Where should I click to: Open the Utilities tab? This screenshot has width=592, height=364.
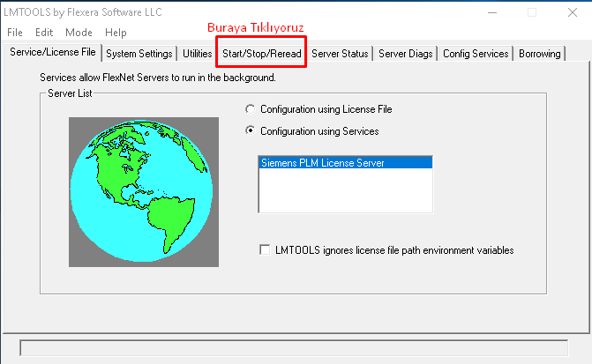click(197, 54)
